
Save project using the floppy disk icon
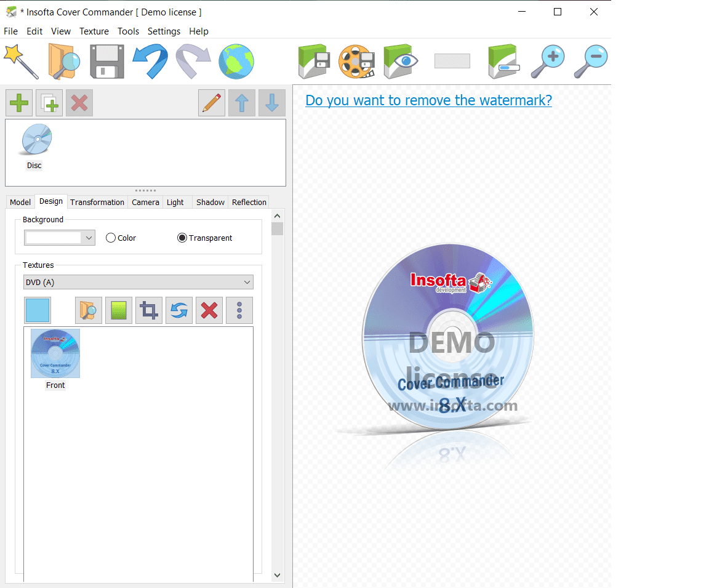[x=107, y=62]
